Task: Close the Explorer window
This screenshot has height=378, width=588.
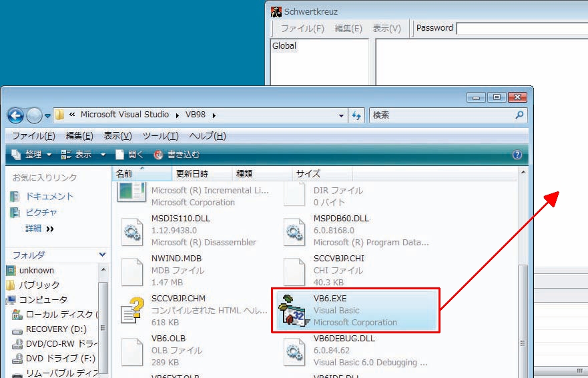Action: (x=517, y=97)
